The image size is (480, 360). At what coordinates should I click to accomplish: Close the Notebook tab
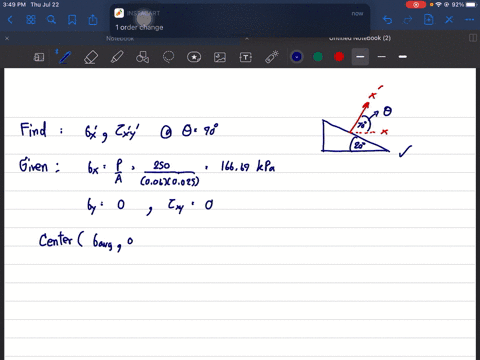[x=7, y=38]
